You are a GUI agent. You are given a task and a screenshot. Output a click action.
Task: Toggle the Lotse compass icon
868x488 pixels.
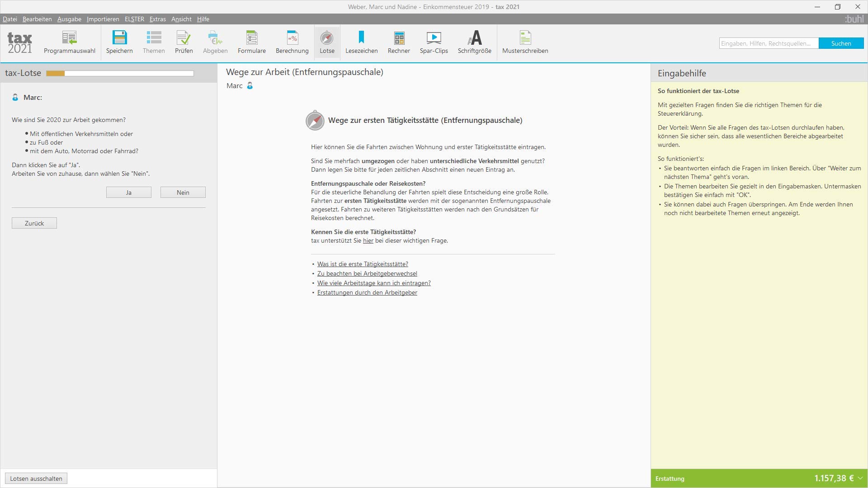pos(327,42)
